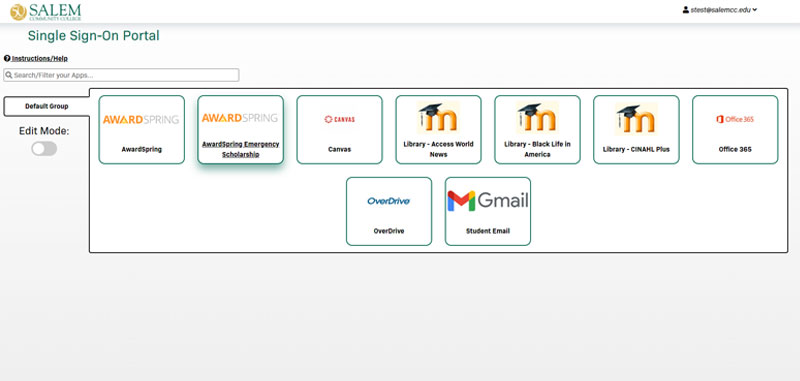Click the magnifier icon in search box
Viewport: 800px width, 381px height.
(x=9, y=75)
